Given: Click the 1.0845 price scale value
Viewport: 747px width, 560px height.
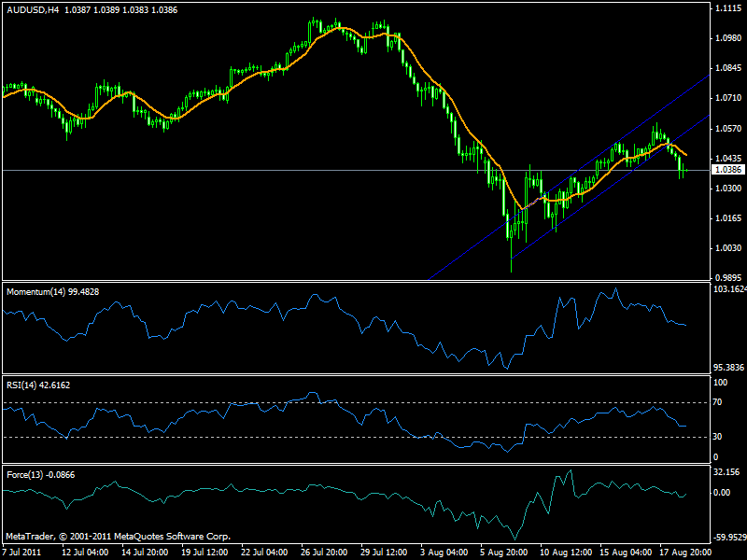Looking at the screenshot, I should click(729, 68).
